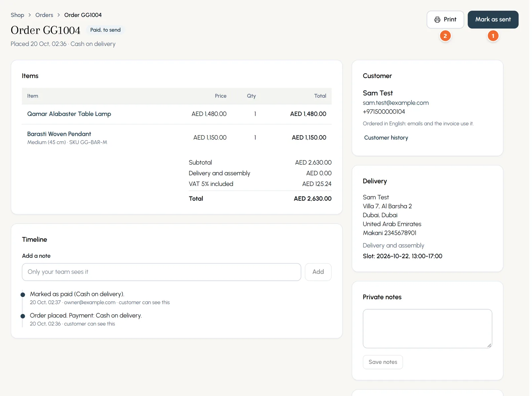532x396 pixels.
Task: Click phone number +971500000104
Action: coord(384,112)
